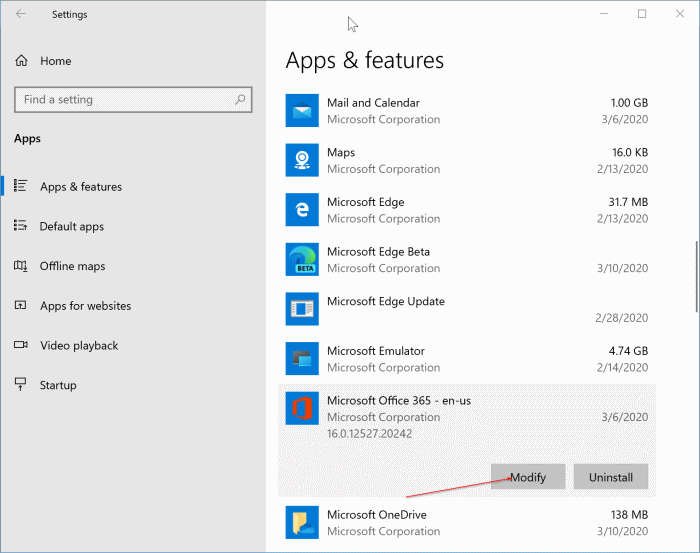Click the Maps app icon
The image size is (700, 553).
[302, 160]
